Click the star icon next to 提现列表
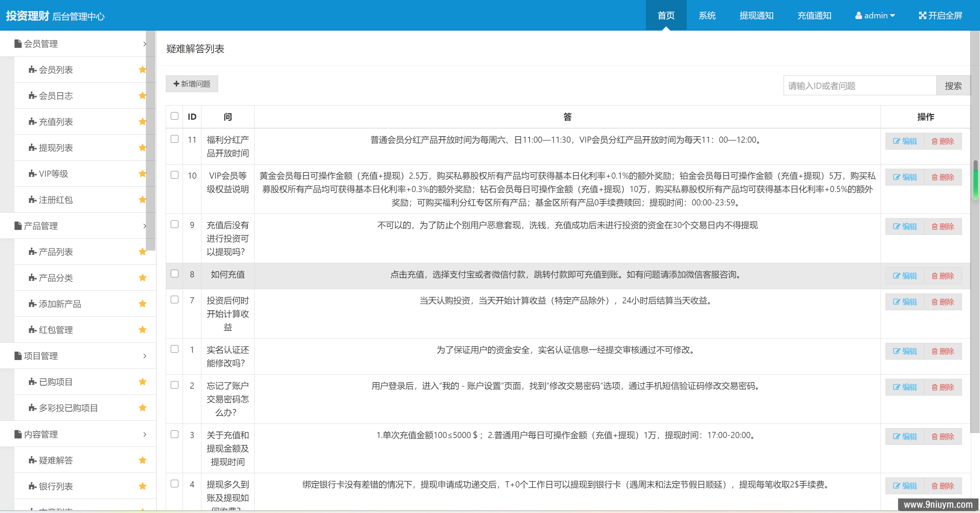This screenshot has width=980, height=513. 142,148
